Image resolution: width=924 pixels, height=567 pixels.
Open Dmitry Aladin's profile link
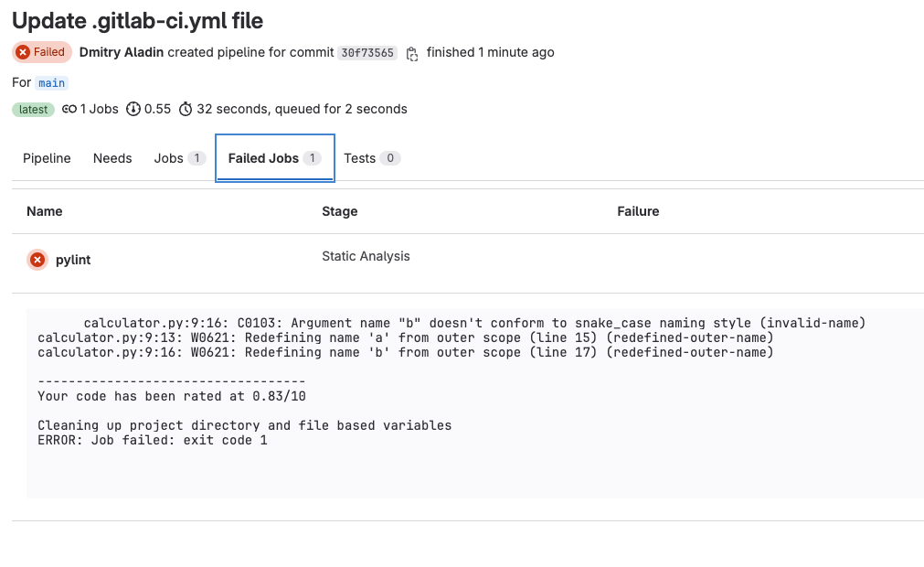point(122,52)
